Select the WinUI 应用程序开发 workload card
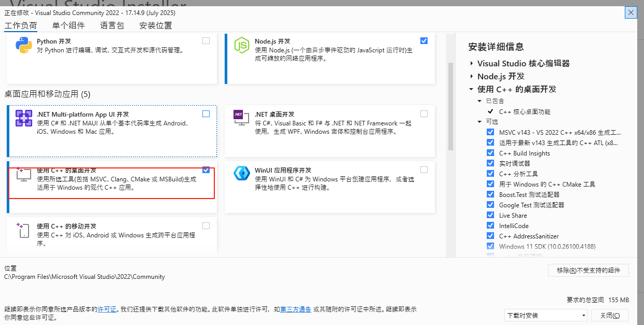The image size is (644, 325). click(330, 187)
